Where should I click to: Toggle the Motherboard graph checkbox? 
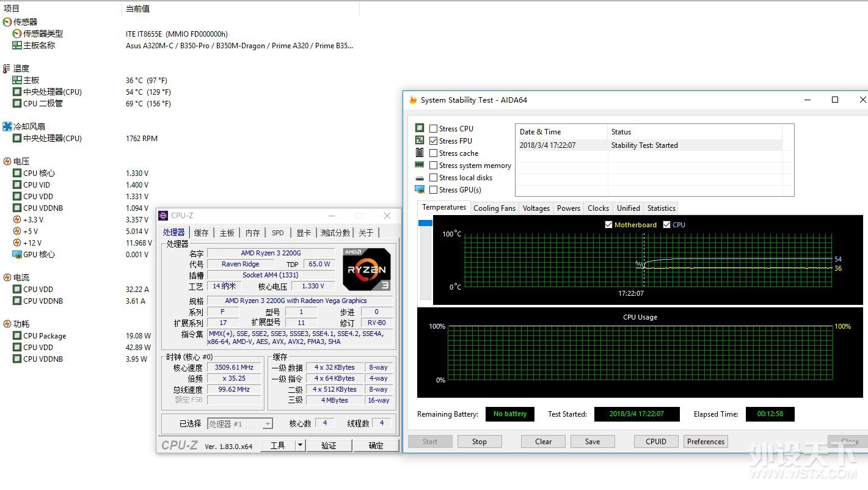(x=608, y=225)
